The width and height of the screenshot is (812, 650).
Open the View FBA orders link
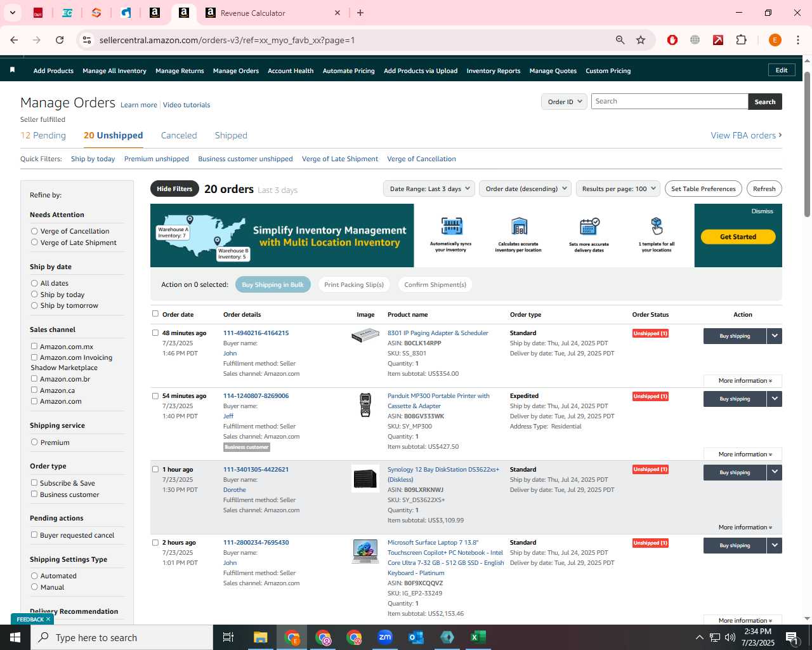coord(746,135)
